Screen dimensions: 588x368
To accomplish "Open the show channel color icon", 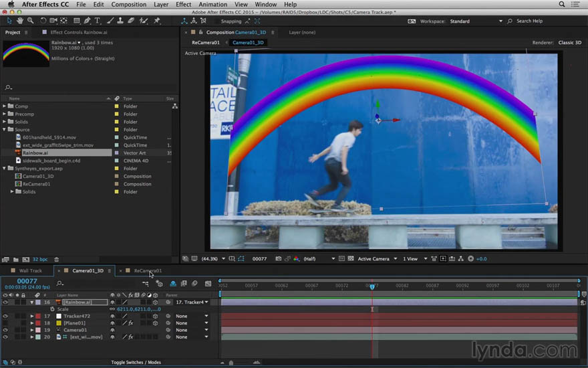I will click(296, 259).
